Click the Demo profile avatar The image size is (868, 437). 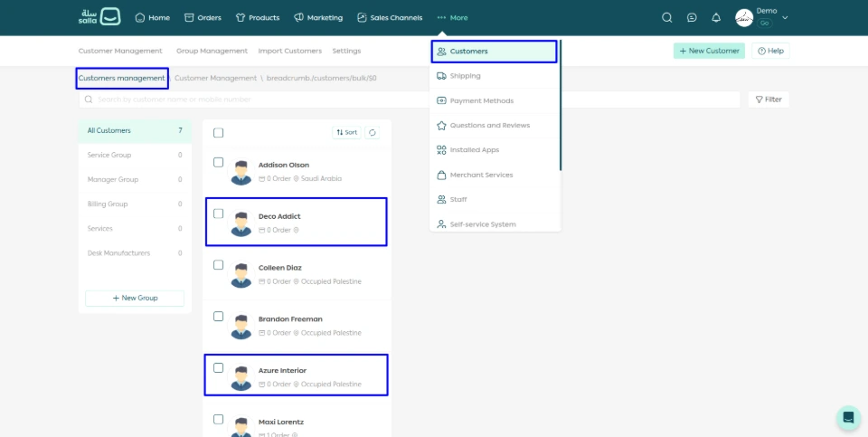744,18
